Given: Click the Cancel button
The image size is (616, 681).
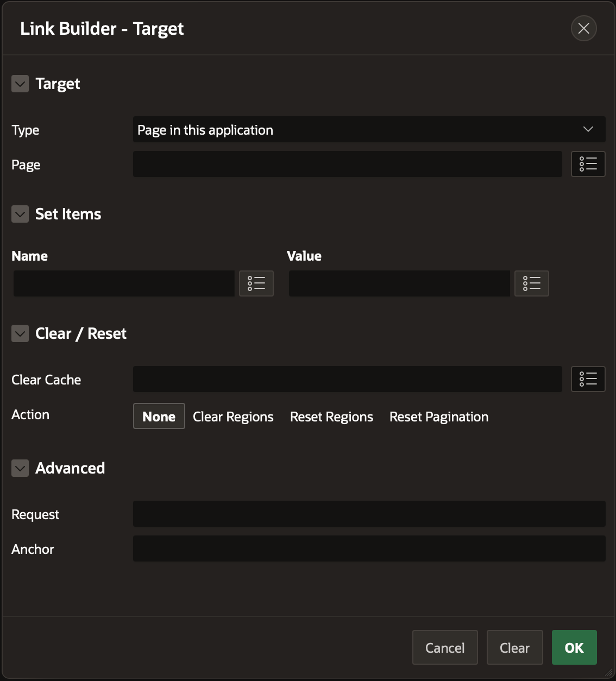Looking at the screenshot, I should click(x=445, y=647).
